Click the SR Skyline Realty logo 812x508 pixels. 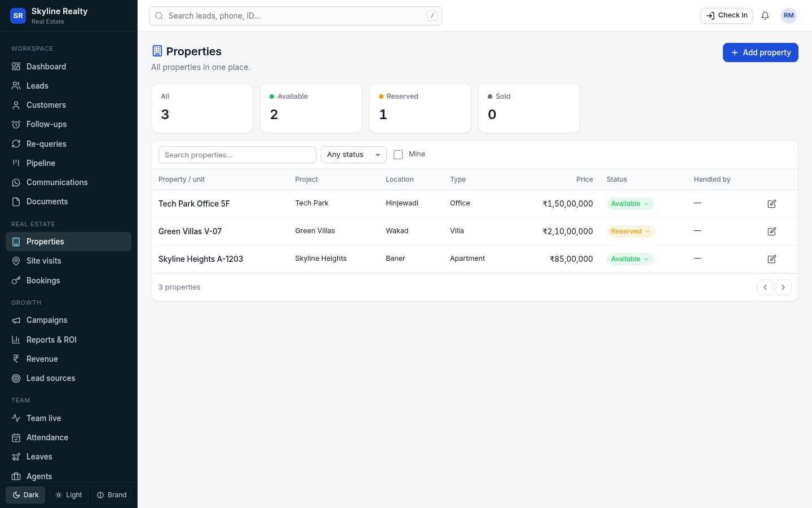(x=18, y=16)
